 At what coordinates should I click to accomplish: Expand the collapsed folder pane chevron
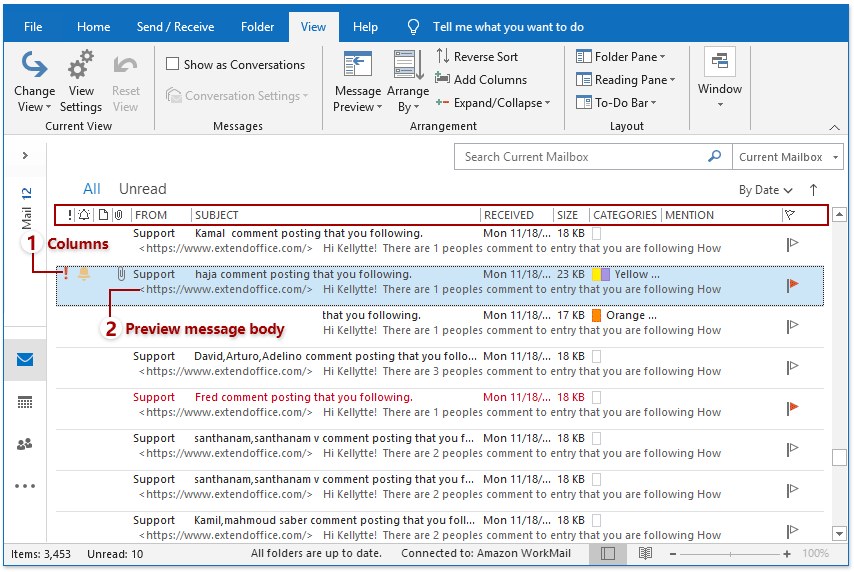[x=25, y=156]
